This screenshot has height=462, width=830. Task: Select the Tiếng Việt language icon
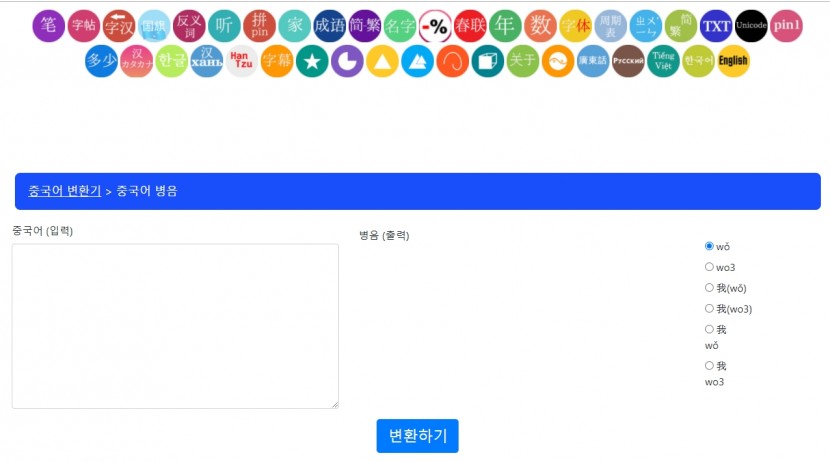tap(663, 61)
